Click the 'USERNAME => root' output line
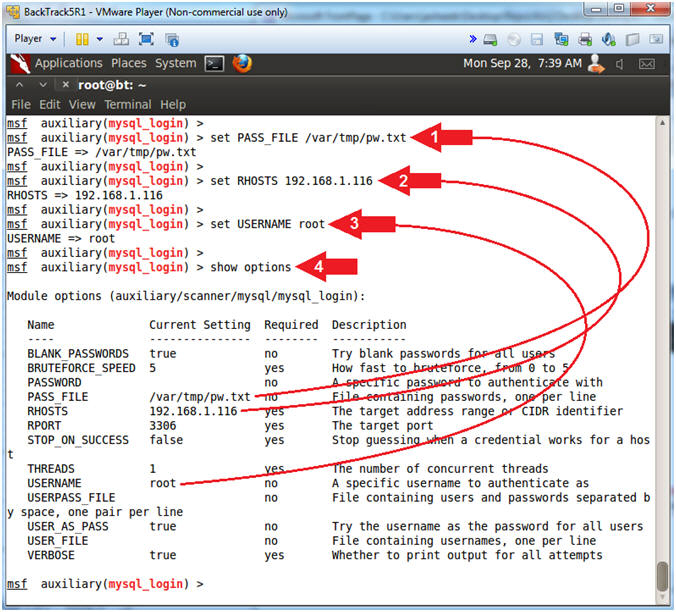Viewport: 676px width, 612px height. pos(61,238)
